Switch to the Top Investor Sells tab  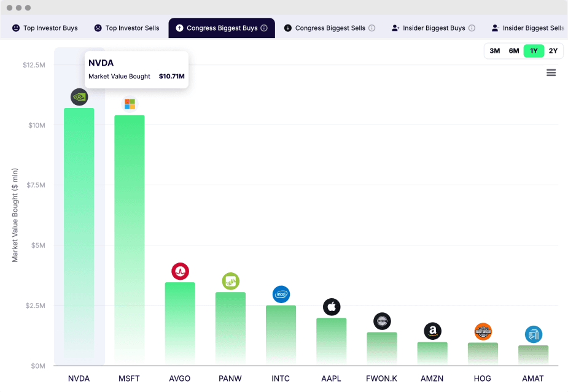pyautogui.click(x=126, y=28)
